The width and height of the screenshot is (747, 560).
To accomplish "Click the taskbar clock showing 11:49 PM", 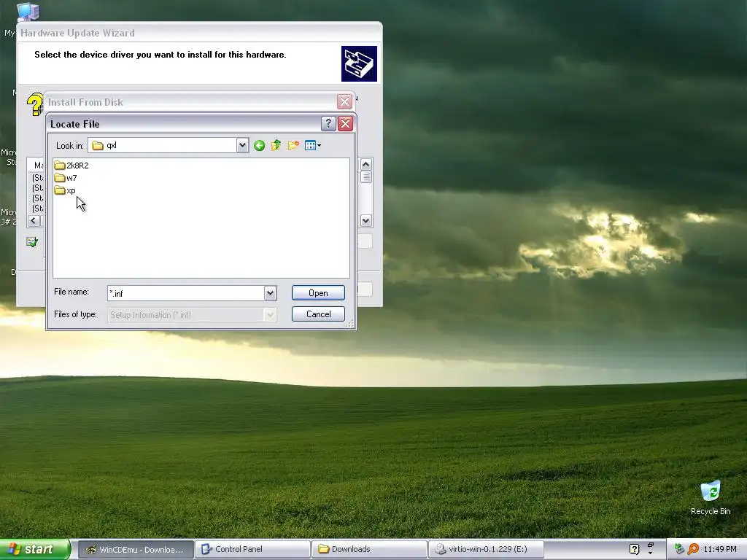I will point(720,550).
